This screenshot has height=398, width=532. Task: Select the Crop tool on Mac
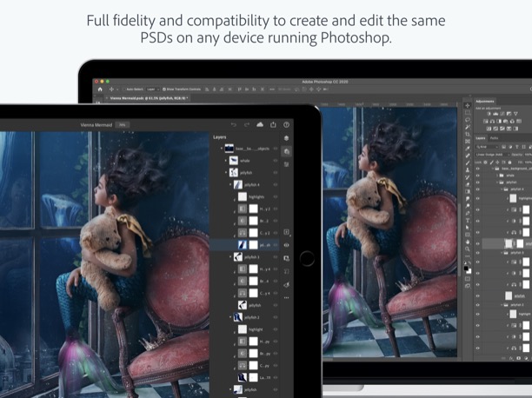468,135
